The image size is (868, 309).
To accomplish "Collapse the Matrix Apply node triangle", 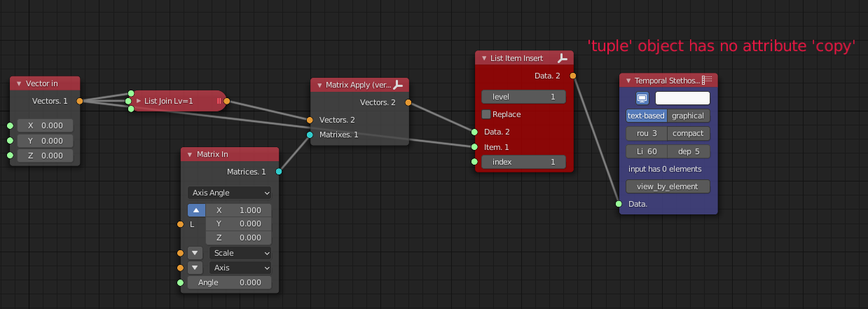I will 319,85.
